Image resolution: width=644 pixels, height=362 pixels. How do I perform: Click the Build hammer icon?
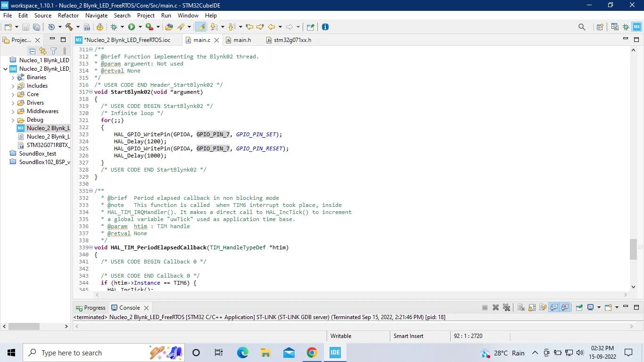(x=69, y=27)
